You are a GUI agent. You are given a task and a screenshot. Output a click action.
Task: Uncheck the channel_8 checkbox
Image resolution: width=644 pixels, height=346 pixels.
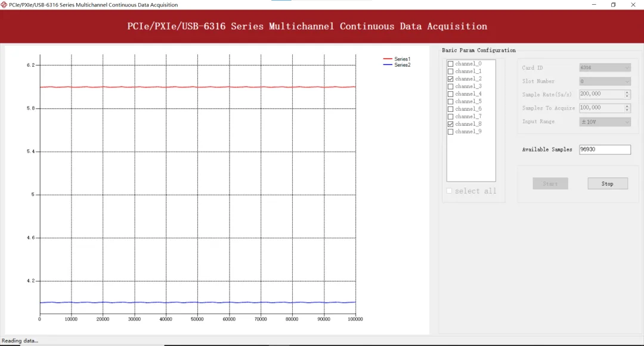451,124
